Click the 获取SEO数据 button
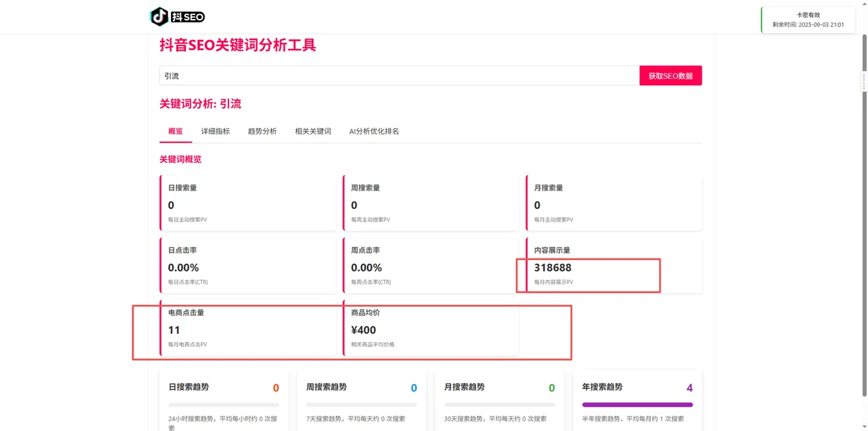 [671, 76]
